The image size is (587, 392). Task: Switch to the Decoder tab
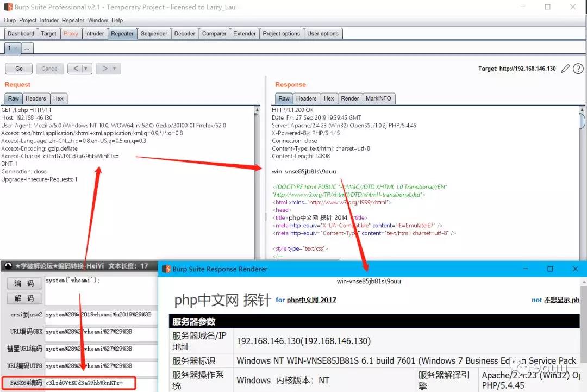[185, 34]
